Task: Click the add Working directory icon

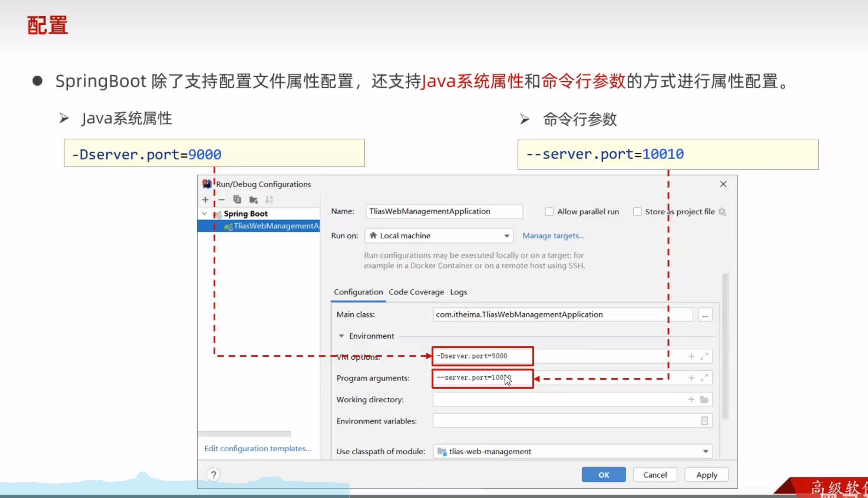Action: tap(692, 400)
